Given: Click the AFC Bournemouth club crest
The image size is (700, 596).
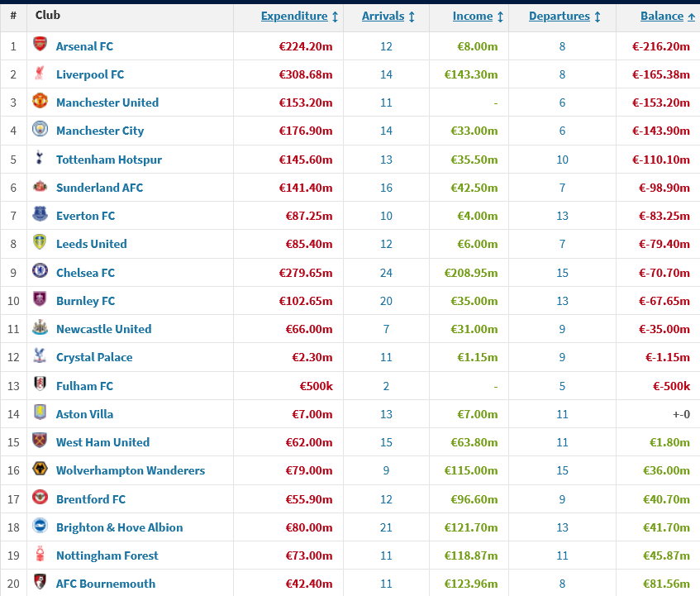Looking at the screenshot, I should (x=40, y=582).
